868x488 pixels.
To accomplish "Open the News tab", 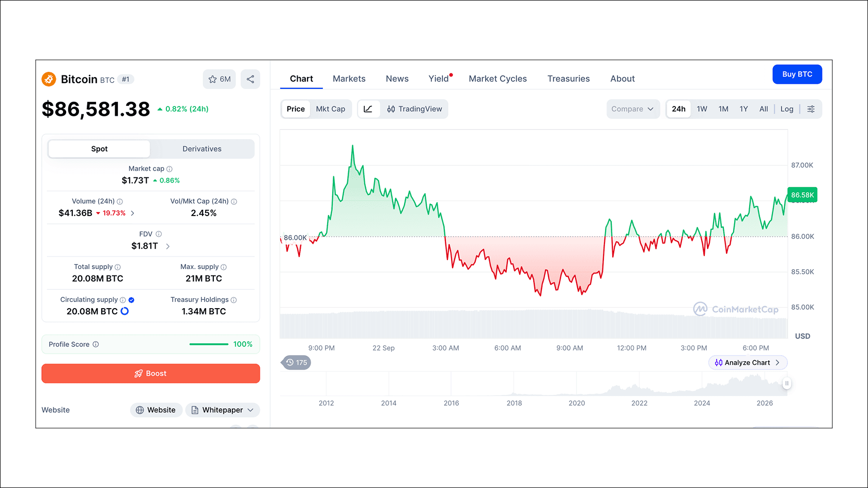I will (x=397, y=79).
